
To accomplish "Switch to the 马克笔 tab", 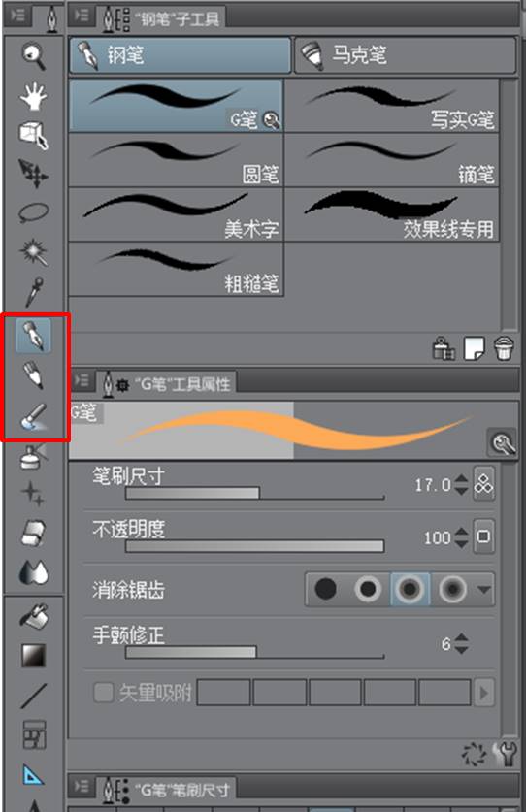I will 406,55.
